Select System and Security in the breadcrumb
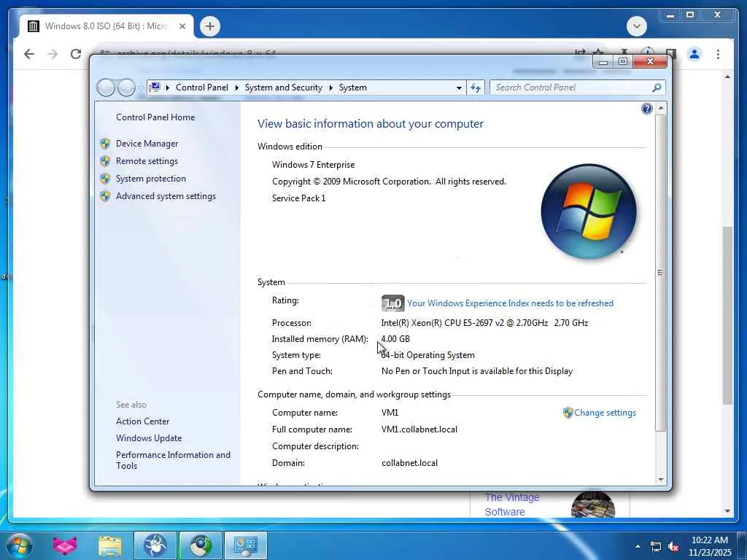 coord(284,87)
